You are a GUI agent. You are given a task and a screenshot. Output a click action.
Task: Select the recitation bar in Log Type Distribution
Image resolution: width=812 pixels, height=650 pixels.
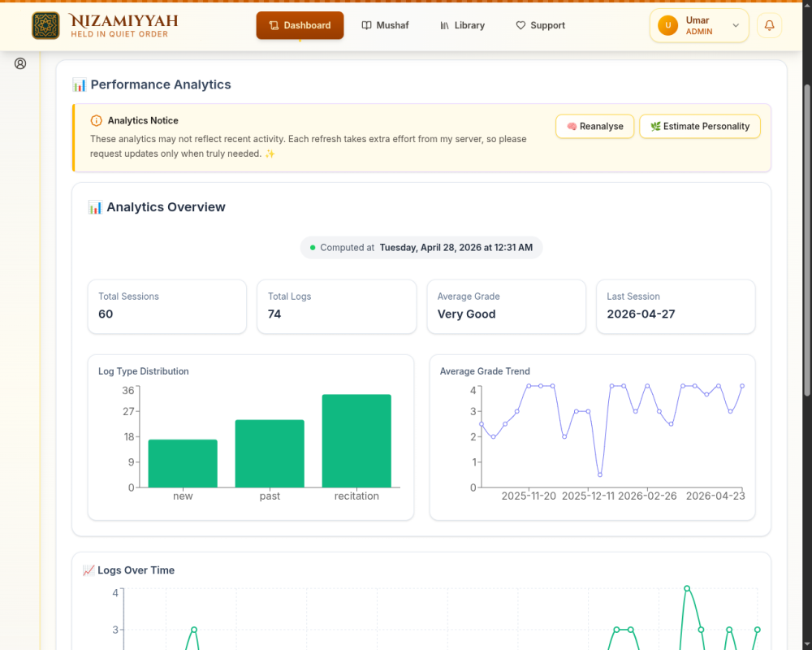tap(356, 441)
